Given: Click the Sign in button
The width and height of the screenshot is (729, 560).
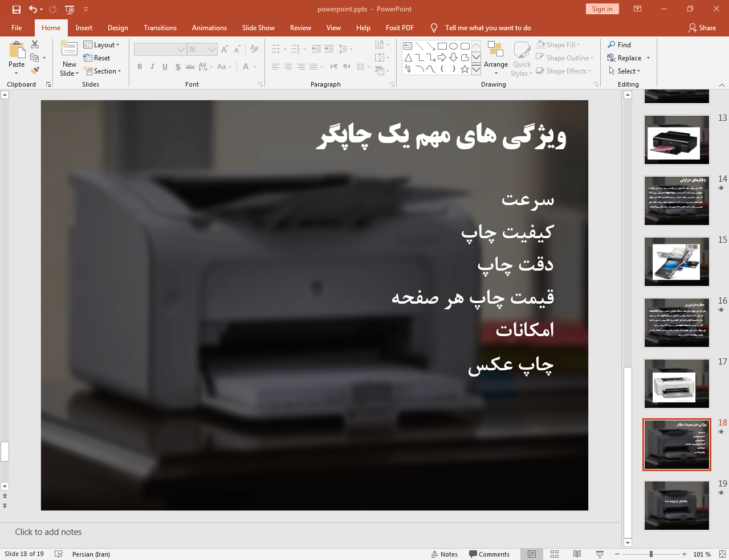Looking at the screenshot, I should coord(602,9).
